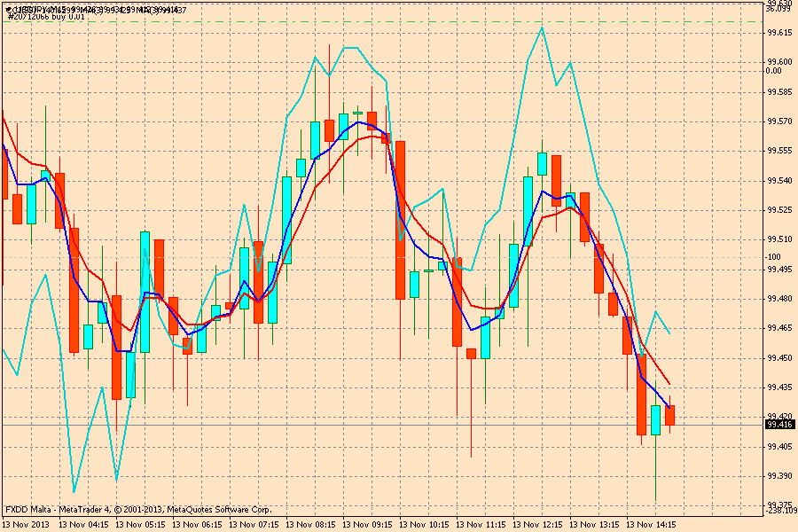Select the '#20712066 buy 0.01' order label
This screenshot has height=532, width=798.
pos(45,17)
